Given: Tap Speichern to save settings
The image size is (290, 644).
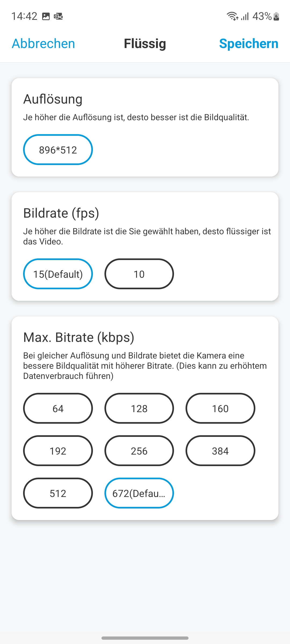Looking at the screenshot, I should coord(249,43).
